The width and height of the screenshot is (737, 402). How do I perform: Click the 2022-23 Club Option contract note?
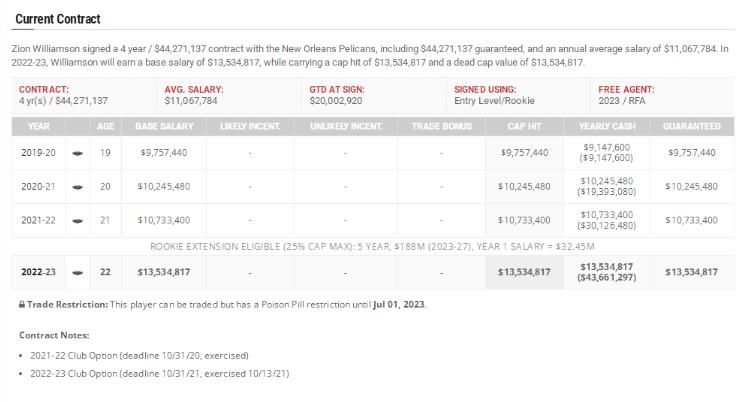coord(160,374)
